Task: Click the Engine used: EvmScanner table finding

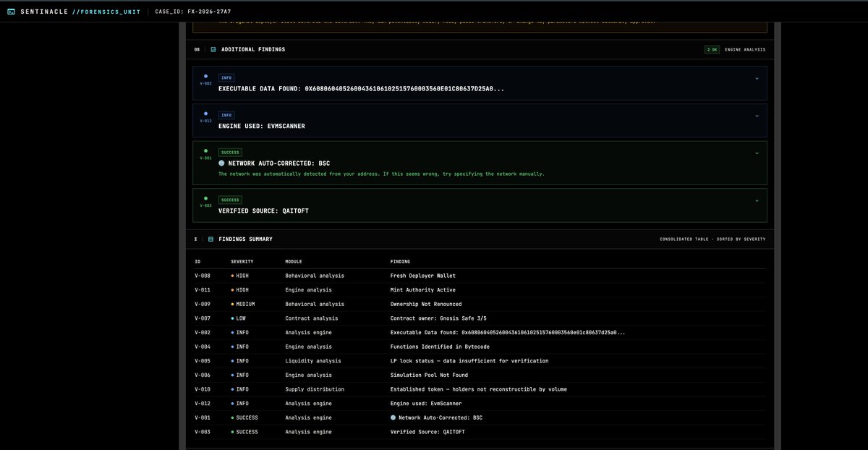Action: tap(426, 404)
